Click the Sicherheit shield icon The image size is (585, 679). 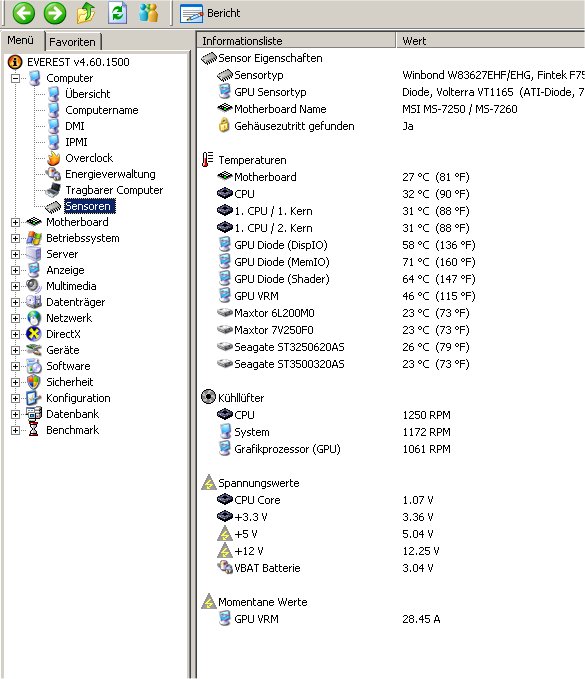click(34, 382)
